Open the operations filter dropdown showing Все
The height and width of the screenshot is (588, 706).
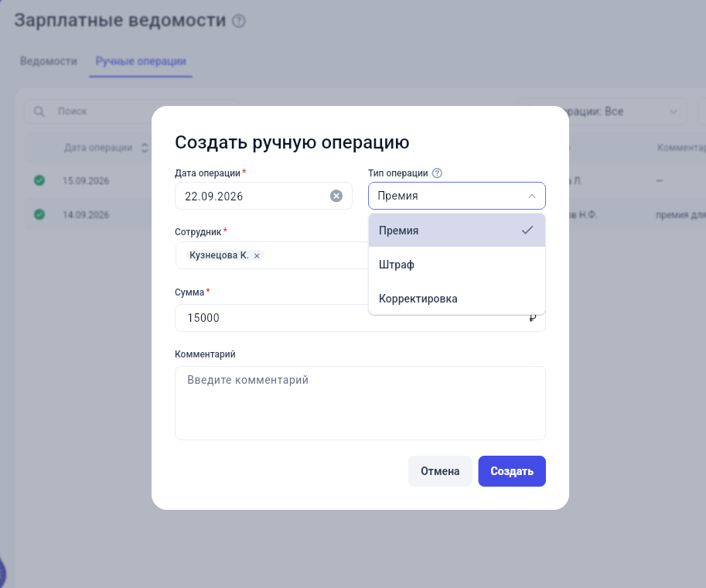pos(602,111)
